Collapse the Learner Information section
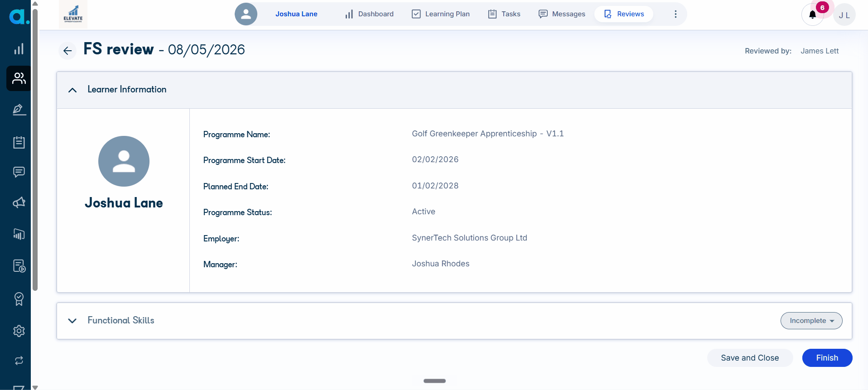The image size is (868, 390). click(72, 90)
